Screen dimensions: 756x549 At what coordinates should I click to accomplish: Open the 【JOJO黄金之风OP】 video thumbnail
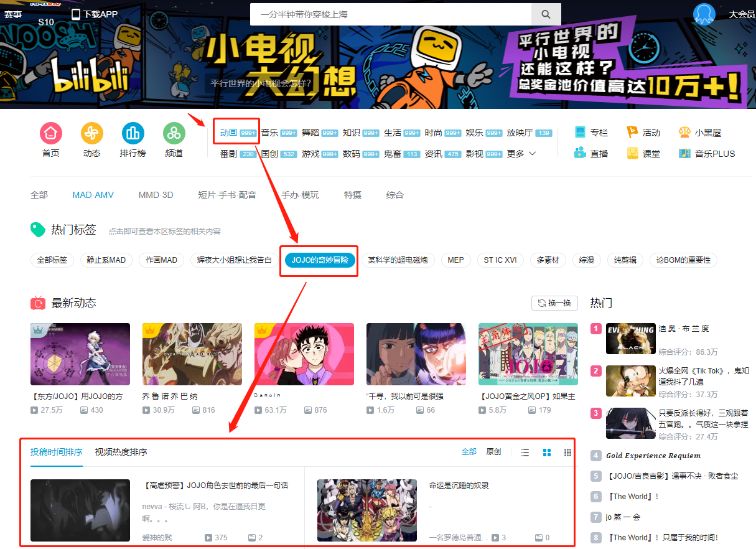click(x=528, y=354)
